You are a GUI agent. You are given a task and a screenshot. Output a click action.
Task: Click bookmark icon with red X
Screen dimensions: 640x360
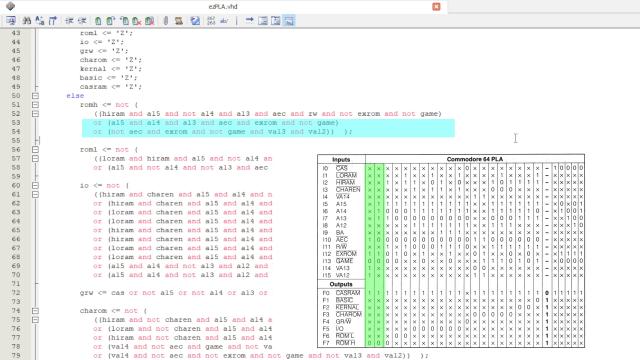(137, 21)
